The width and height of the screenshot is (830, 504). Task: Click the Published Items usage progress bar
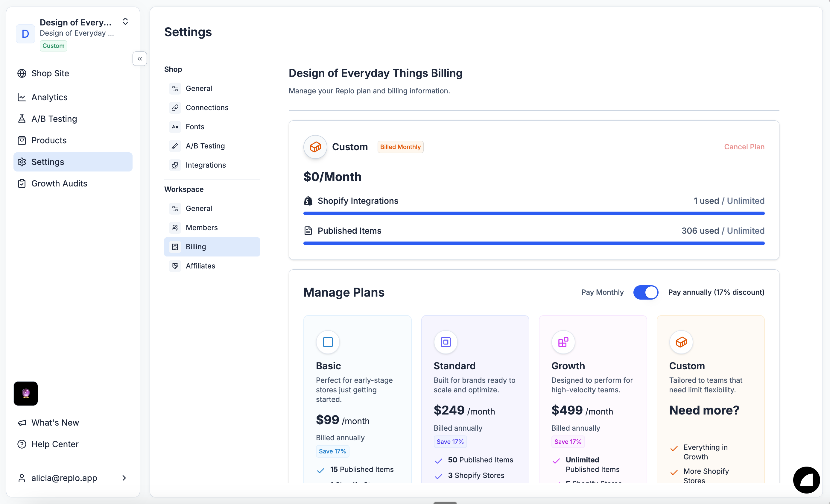point(533,243)
